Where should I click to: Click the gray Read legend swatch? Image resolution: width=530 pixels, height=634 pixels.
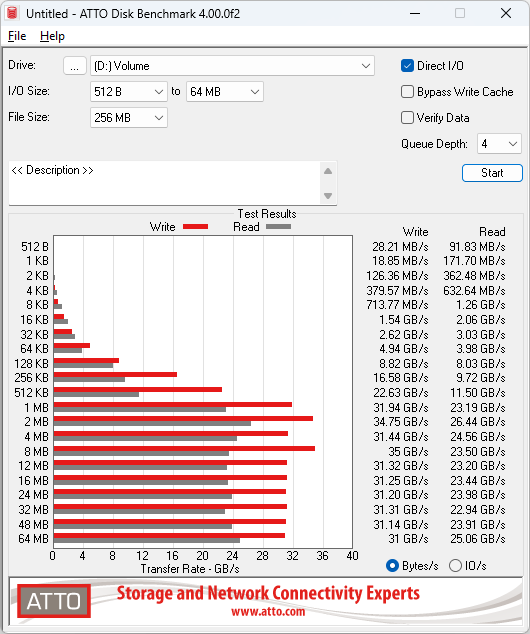(278, 227)
